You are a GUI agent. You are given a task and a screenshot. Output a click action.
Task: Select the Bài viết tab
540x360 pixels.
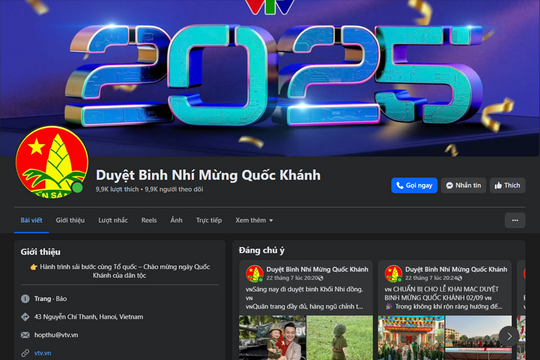tap(31, 220)
